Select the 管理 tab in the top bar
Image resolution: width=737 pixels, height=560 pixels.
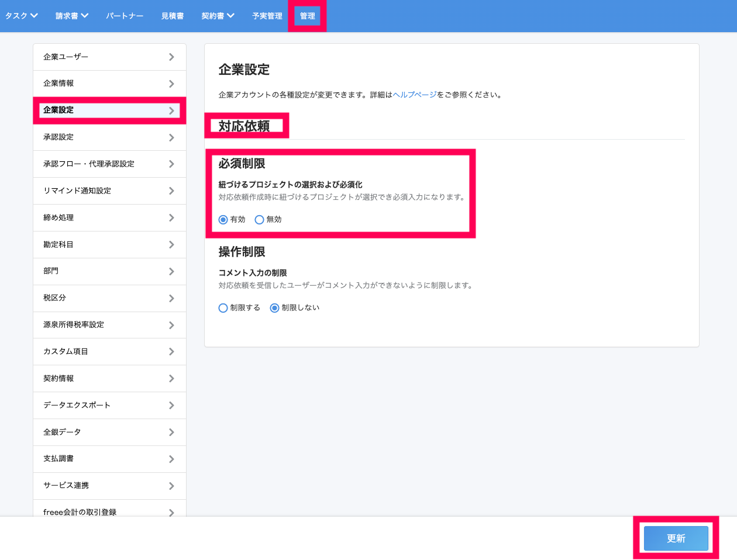308,16
